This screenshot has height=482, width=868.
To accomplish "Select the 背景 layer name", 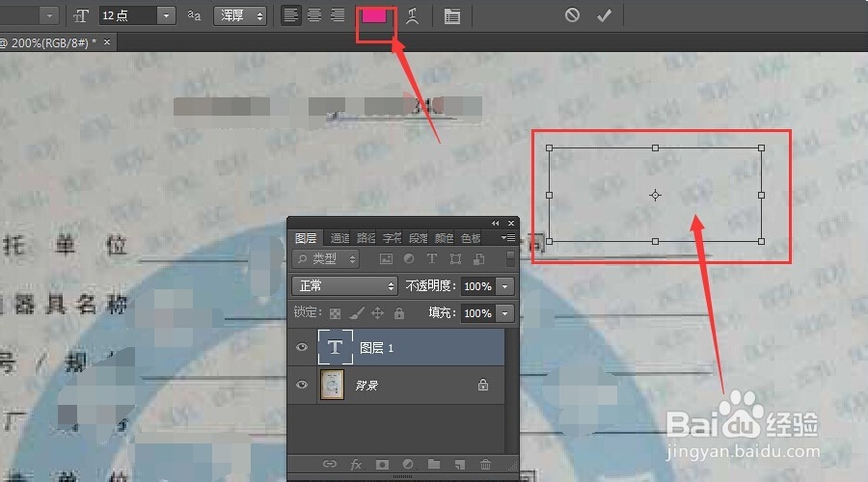I will click(x=366, y=386).
